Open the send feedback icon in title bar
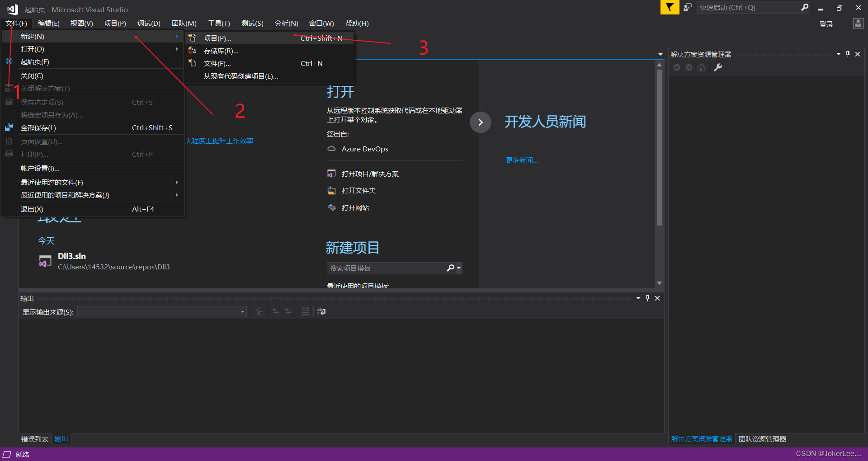 [687, 7]
